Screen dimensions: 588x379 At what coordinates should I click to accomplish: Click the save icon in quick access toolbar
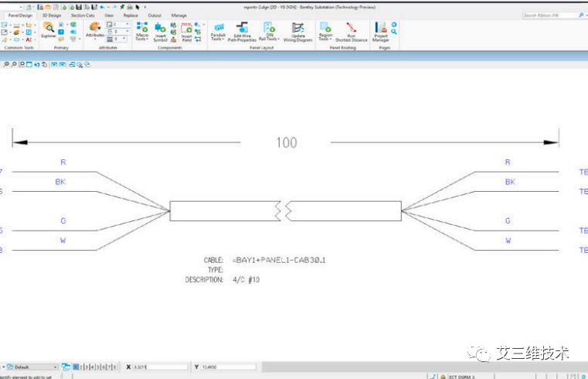[x=79, y=7]
